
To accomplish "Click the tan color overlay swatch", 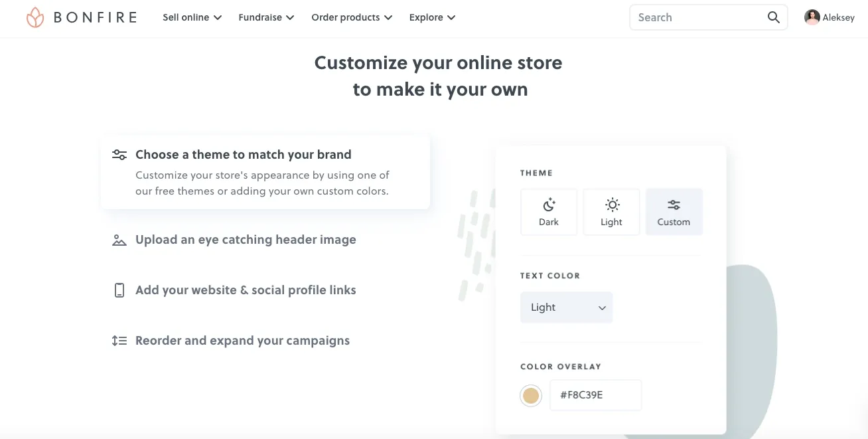I will coord(531,396).
